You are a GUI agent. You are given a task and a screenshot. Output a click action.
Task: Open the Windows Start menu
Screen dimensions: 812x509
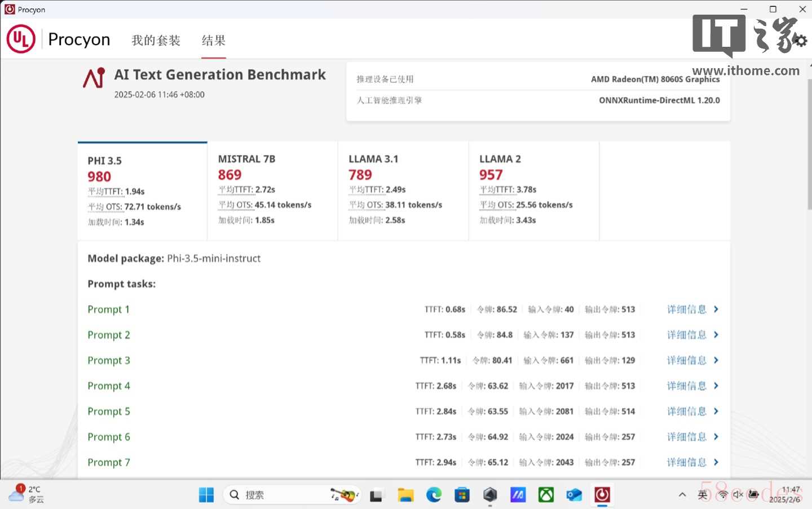206,495
